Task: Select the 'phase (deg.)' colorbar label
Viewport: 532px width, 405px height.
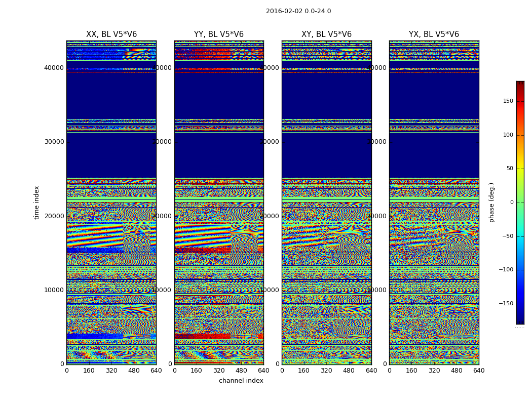Action: click(491, 202)
